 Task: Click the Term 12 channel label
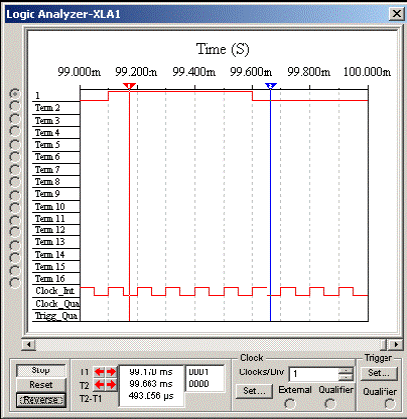pyautogui.click(x=50, y=230)
